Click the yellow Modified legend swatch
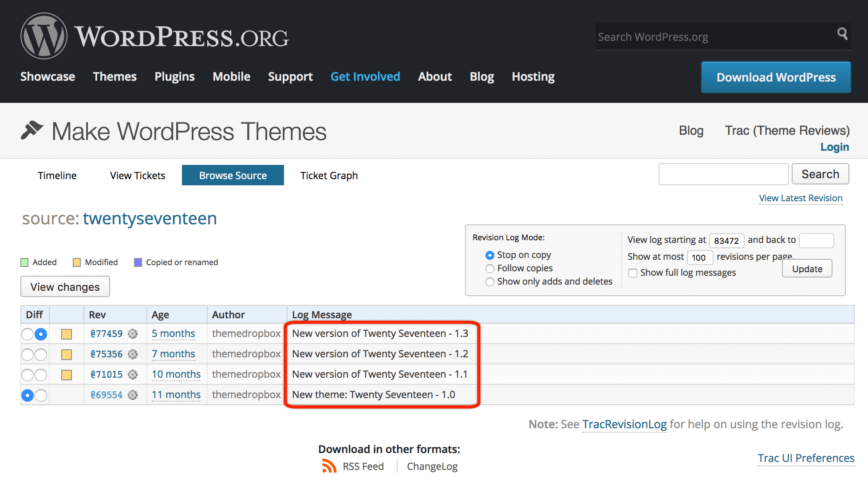868x477 pixels. (77, 262)
